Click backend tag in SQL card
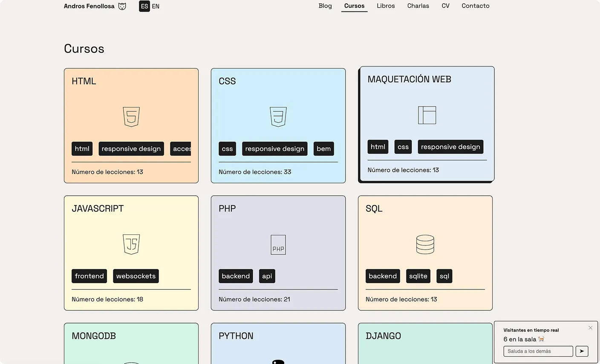Screen dimensions: 600x364 [x=383, y=276]
